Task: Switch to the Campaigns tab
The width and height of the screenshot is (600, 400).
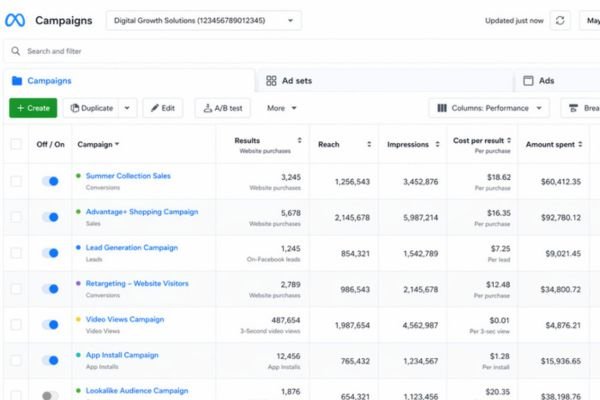Action: tap(129, 81)
